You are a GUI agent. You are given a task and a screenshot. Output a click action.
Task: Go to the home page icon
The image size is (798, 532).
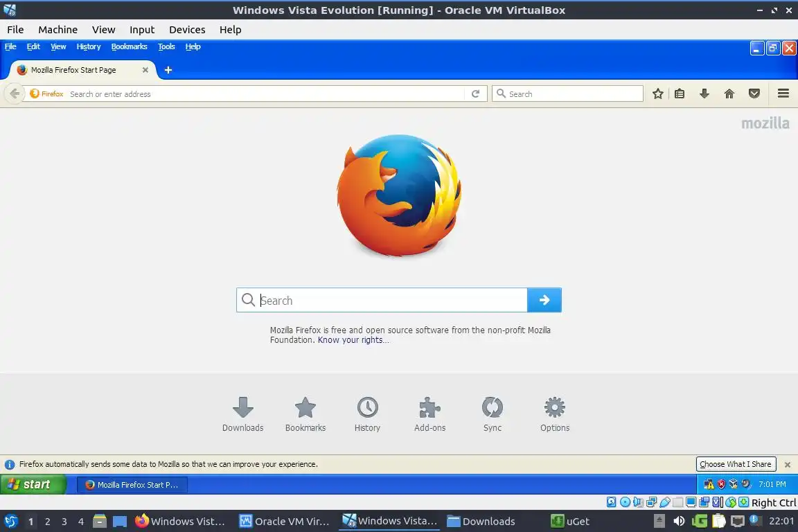[729, 94]
